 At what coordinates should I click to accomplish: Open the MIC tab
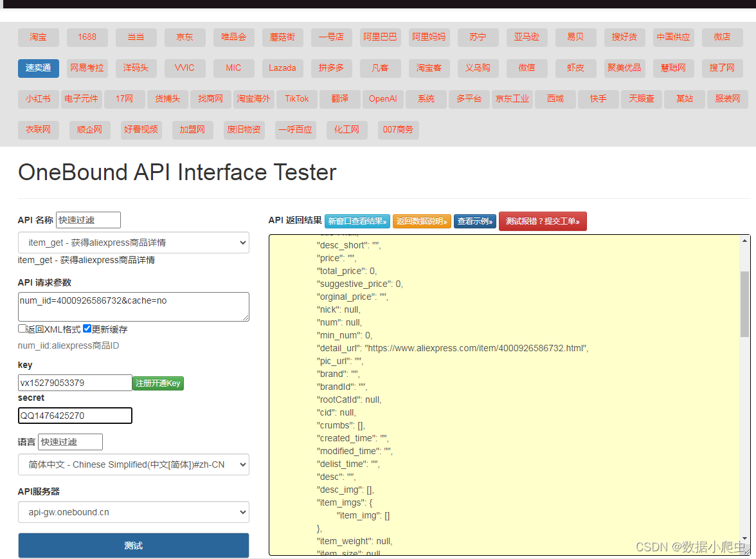click(233, 68)
